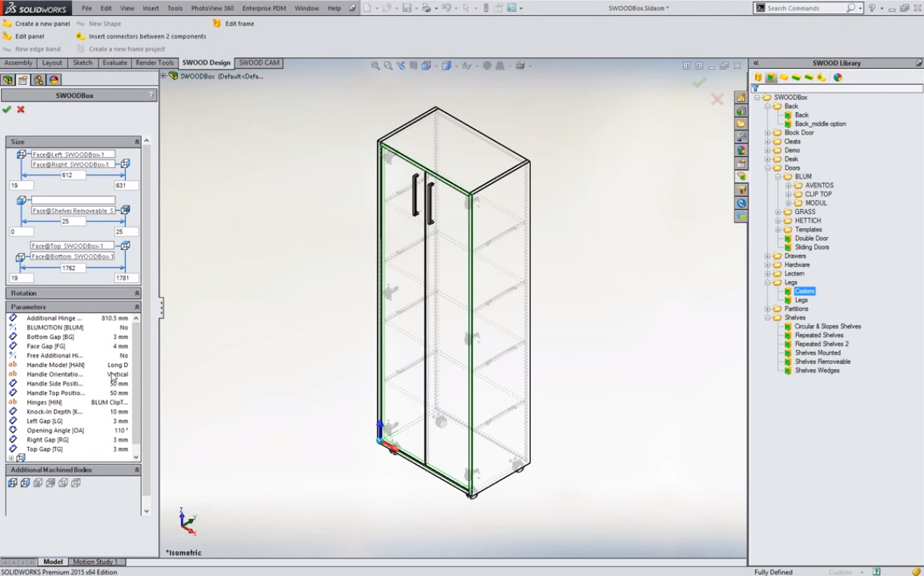Image resolution: width=924 pixels, height=576 pixels.
Task: Click the Create a new panel icon
Action: (x=8, y=23)
